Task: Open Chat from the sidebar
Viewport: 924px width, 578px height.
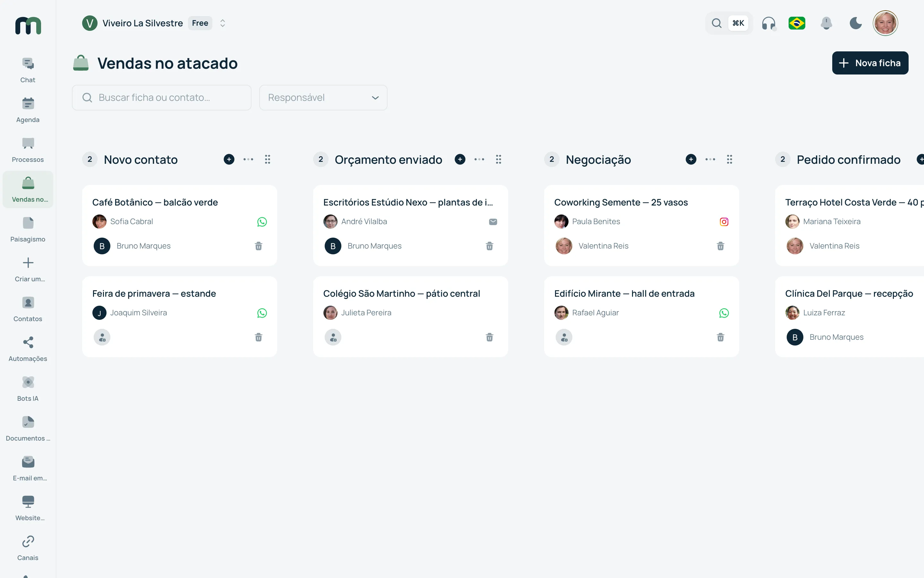Action: point(28,70)
